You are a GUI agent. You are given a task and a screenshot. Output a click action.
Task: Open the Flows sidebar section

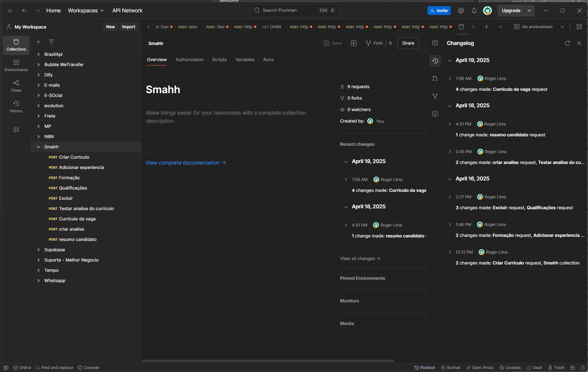[x=16, y=86]
